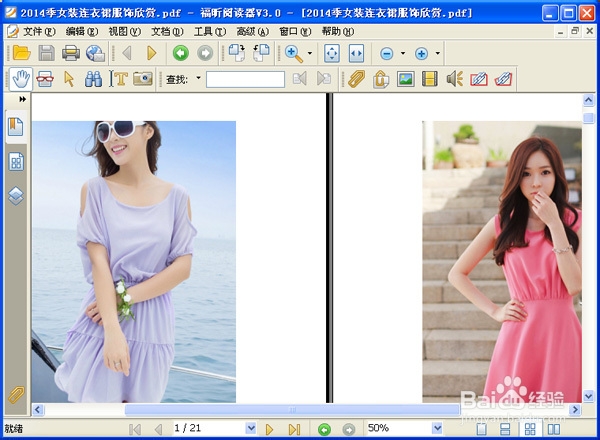Image resolution: width=600 pixels, height=440 pixels.
Task: Open search with the binoculars icon
Action: click(93, 79)
